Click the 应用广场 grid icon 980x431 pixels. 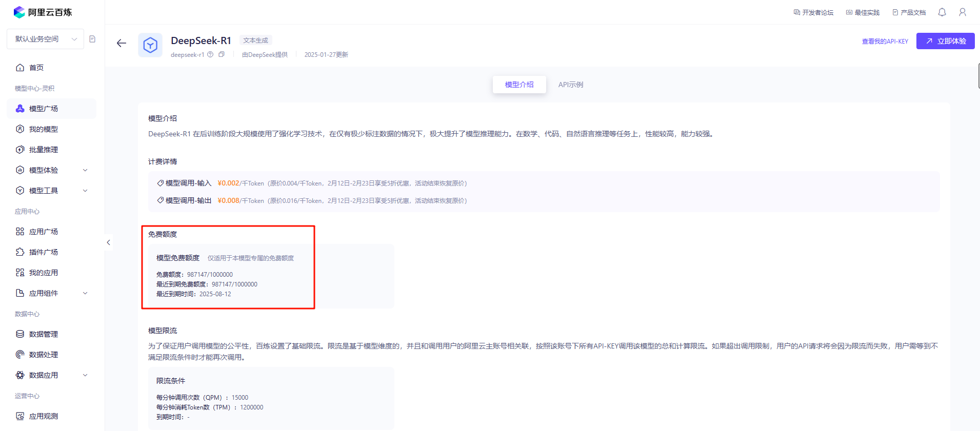coord(20,232)
